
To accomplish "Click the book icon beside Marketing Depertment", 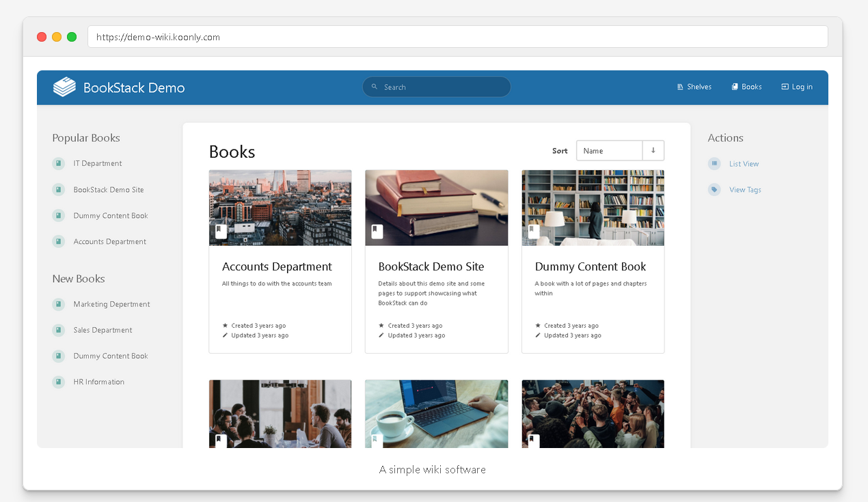I will (58, 304).
